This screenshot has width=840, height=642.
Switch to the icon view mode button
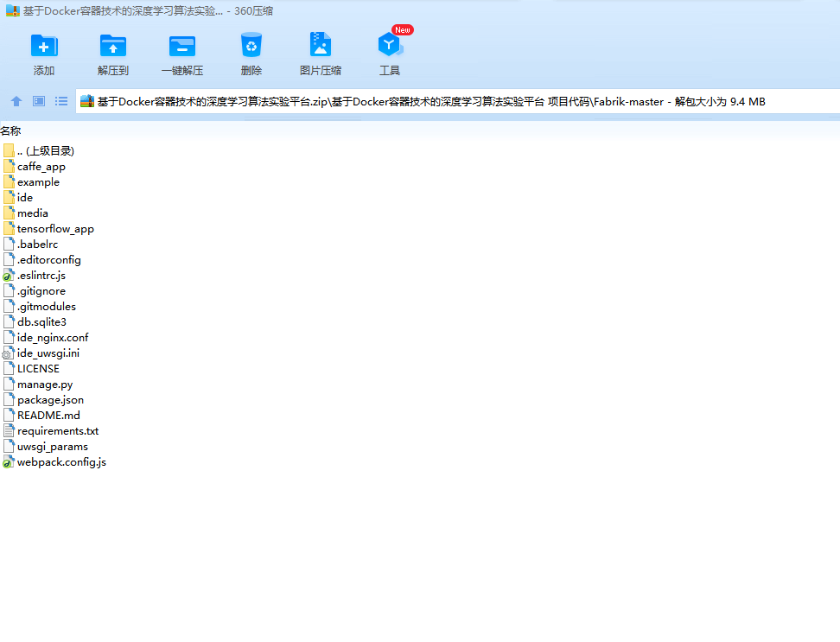[x=39, y=101]
